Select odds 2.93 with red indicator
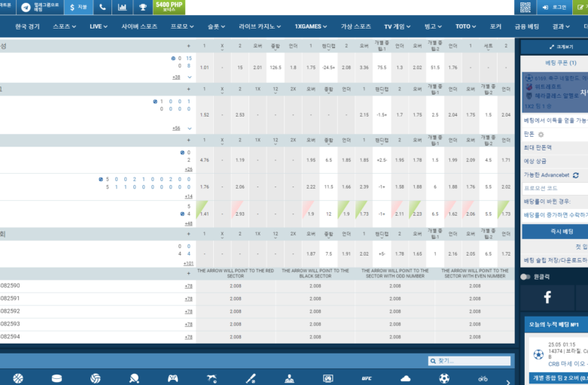Screen dimensions: 588x385 click(240, 214)
